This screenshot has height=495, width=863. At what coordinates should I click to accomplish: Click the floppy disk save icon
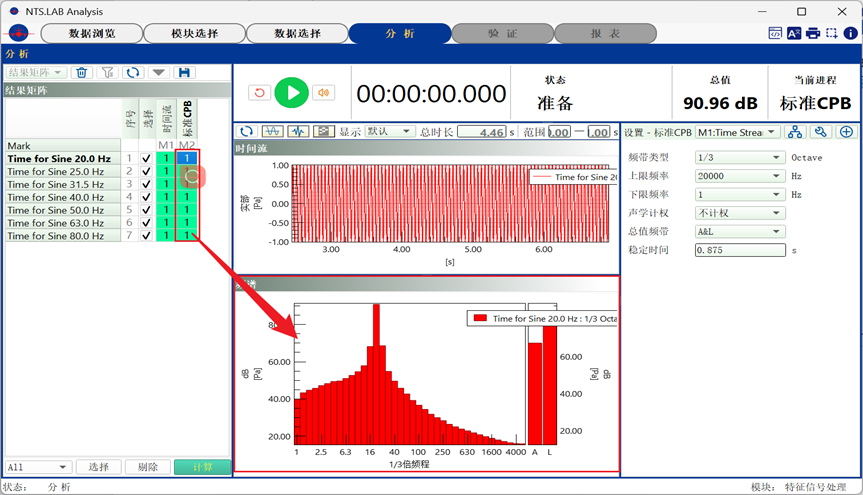(x=184, y=73)
